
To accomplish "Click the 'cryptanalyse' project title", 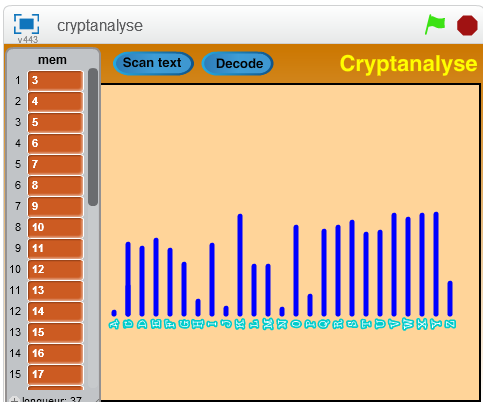I will 100,26.
